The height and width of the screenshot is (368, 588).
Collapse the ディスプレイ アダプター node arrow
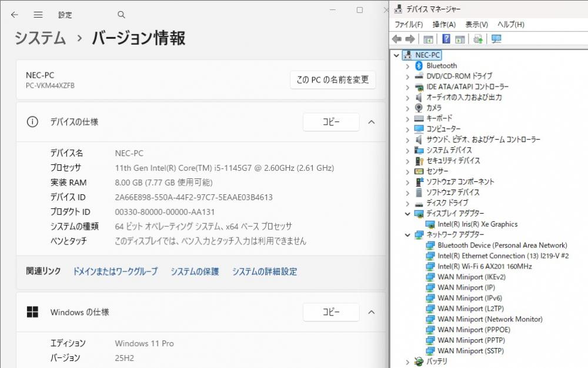(407, 214)
